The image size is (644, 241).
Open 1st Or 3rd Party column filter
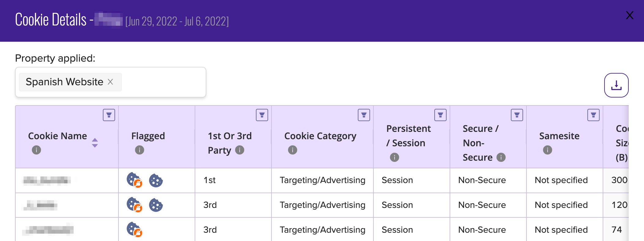coord(262,115)
